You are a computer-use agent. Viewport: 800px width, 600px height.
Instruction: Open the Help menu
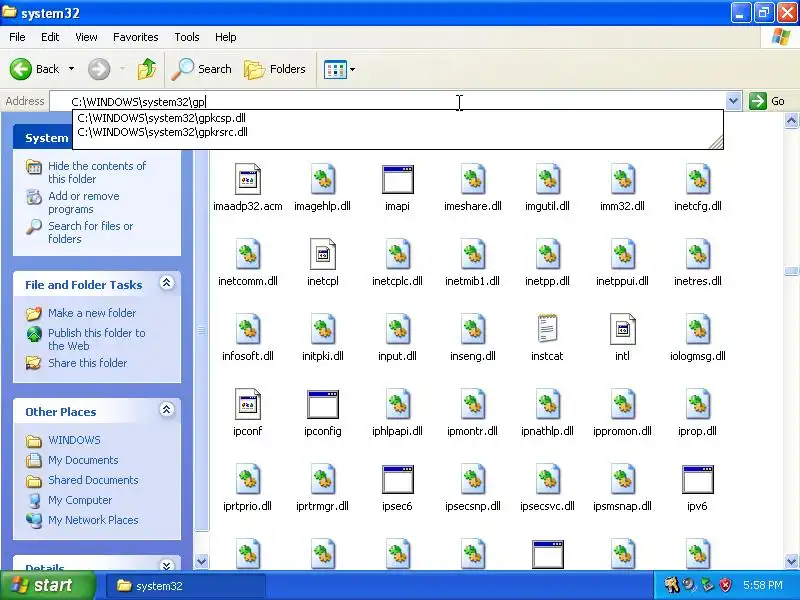click(x=226, y=37)
